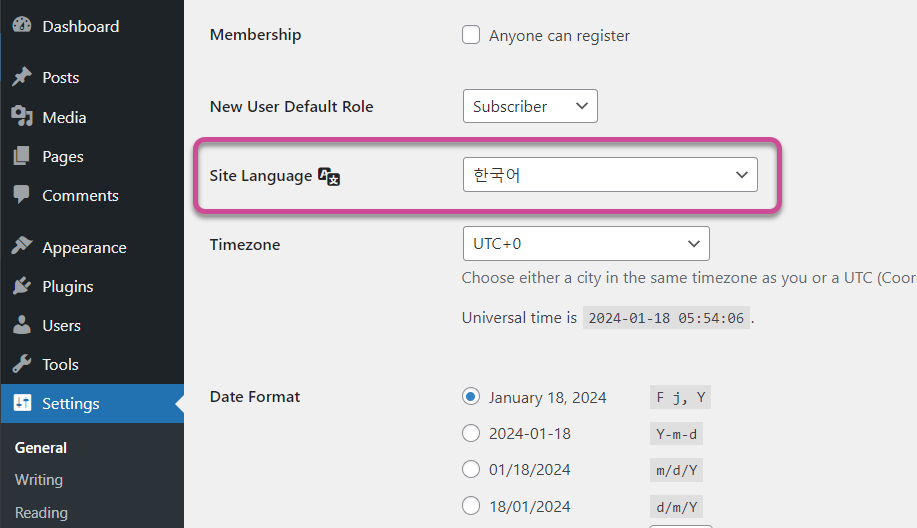
Task: Open General settings submenu link
Action: 40,447
